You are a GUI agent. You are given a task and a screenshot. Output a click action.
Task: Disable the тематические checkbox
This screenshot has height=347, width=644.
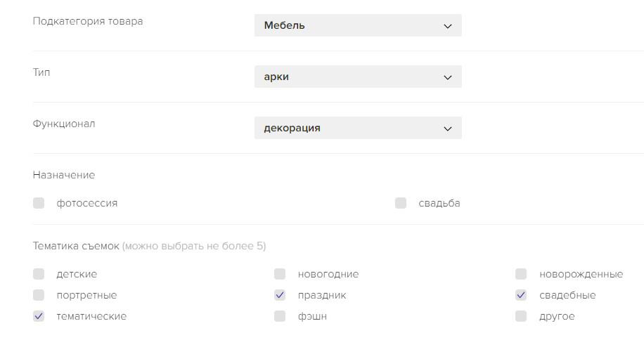39,316
